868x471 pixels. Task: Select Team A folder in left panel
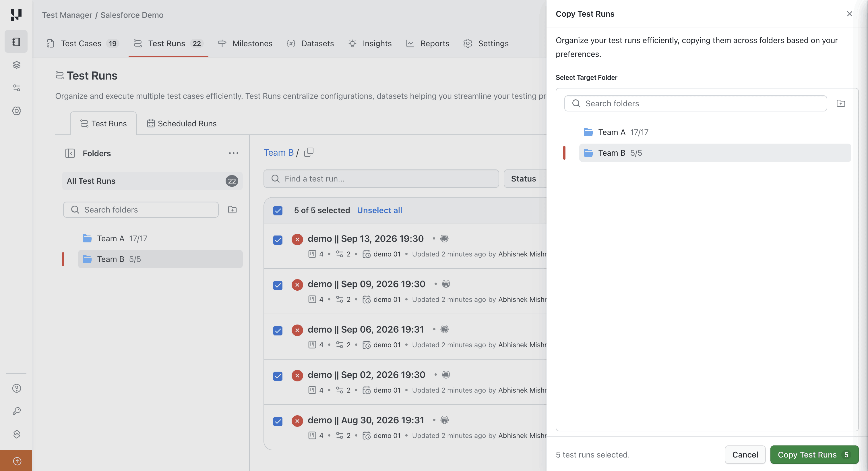tap(160, 238)
